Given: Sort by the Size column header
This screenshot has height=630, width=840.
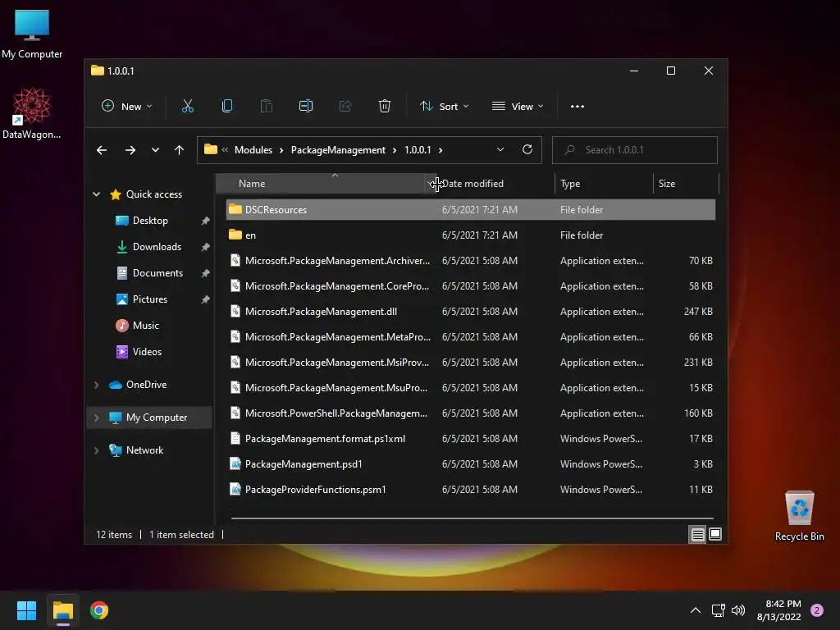Looking at the screenshot, I should [x=686, y=183].
